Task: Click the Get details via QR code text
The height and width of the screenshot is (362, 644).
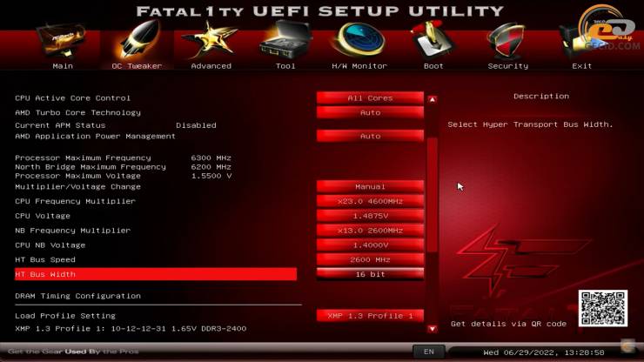Action: pyautogui.click(x=508, y=324)
